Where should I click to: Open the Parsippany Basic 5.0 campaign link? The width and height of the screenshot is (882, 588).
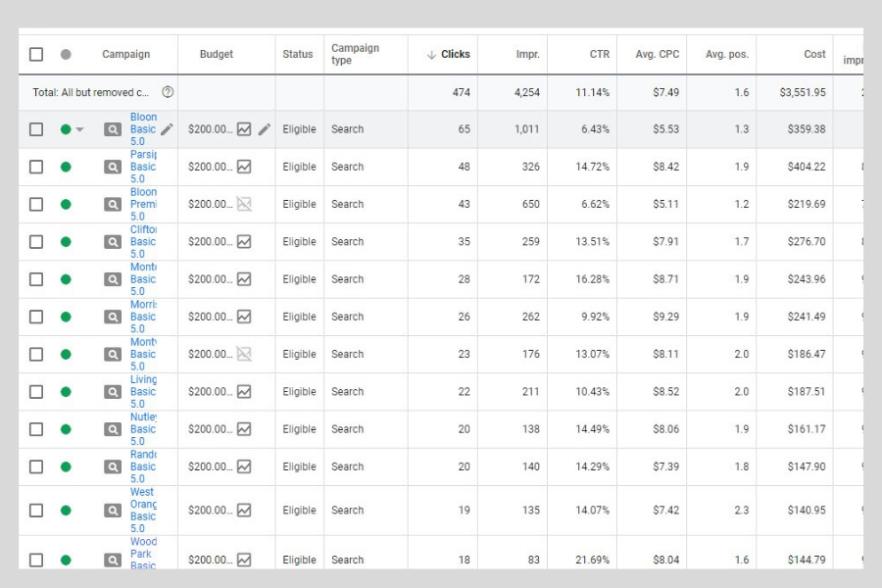(x=143, y=166)
